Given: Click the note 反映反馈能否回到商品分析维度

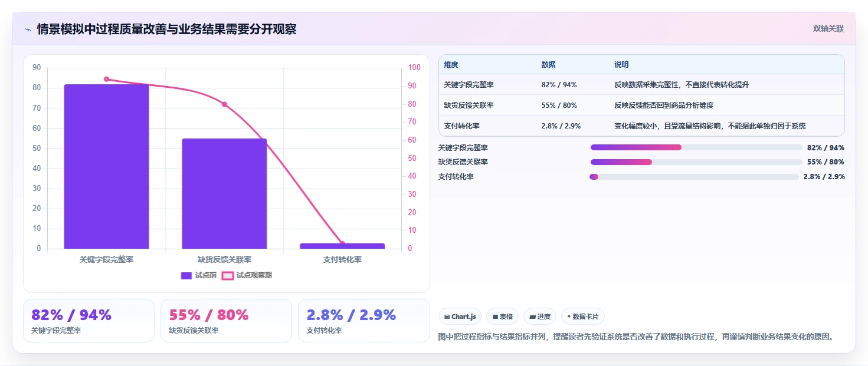Looking at the screenshot, I should (x=664, y=105).
